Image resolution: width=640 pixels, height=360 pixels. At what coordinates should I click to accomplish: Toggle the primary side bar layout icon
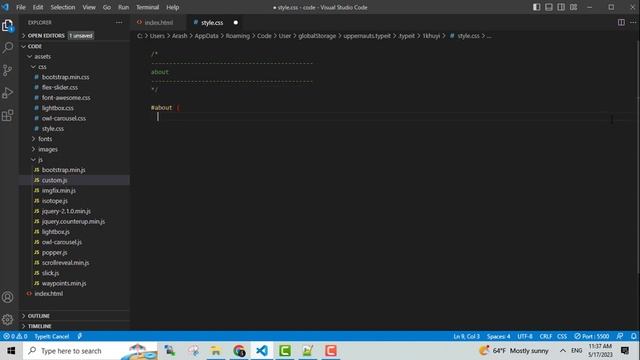[x=536, y=7]
